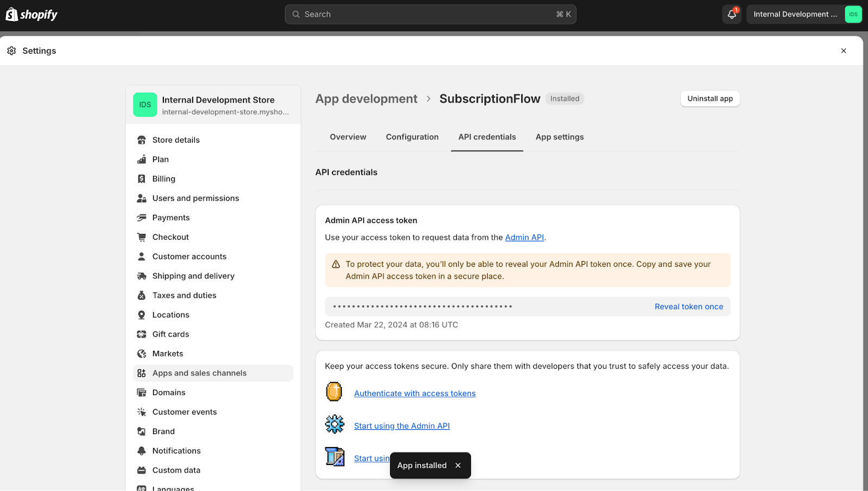Click the Payments icon
868x491 pixels.
142,218
